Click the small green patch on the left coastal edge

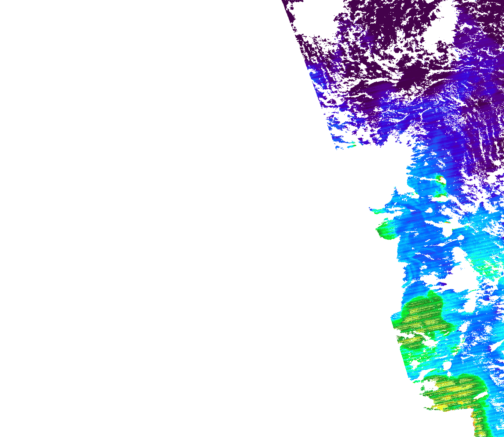[x=385, y=231]
